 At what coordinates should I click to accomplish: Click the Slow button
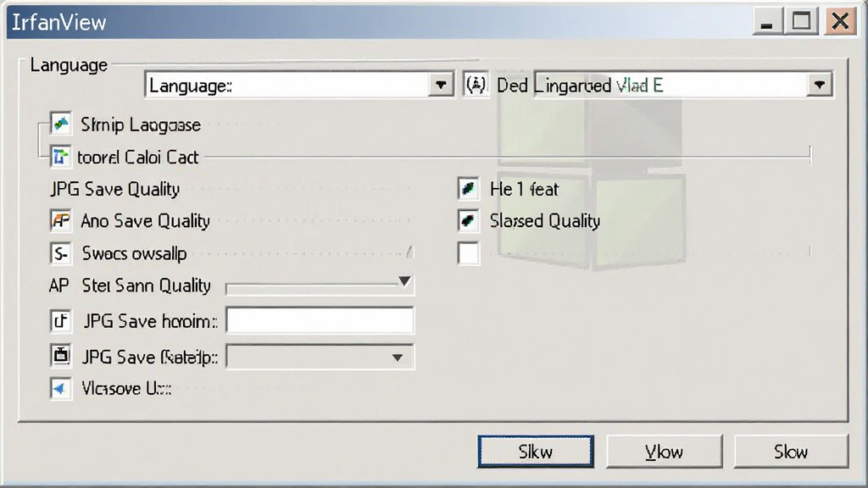[x=791, y=452]
